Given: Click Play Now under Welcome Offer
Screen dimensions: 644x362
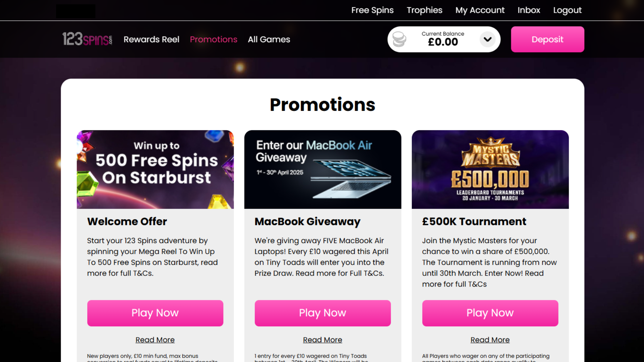Looking at the screenshot, I should point(155,313).
